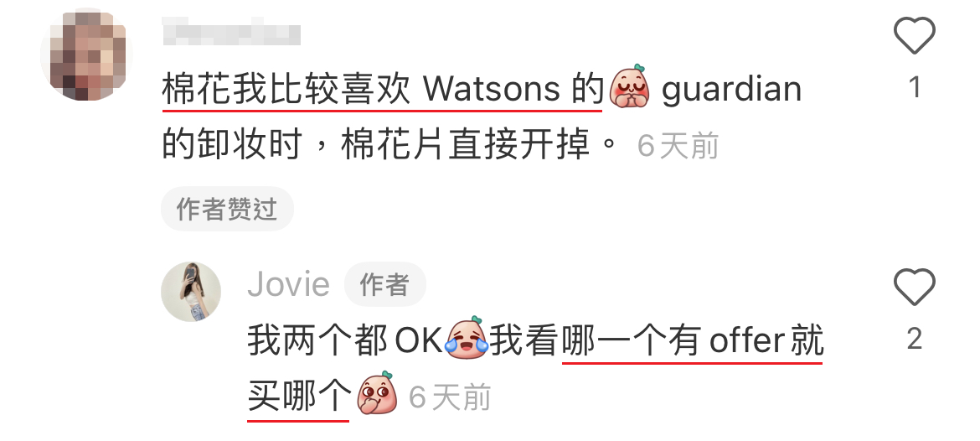Tap the underlined words 买哪个
This screenshot has width=980, height=441.
(x=299, y=396)
